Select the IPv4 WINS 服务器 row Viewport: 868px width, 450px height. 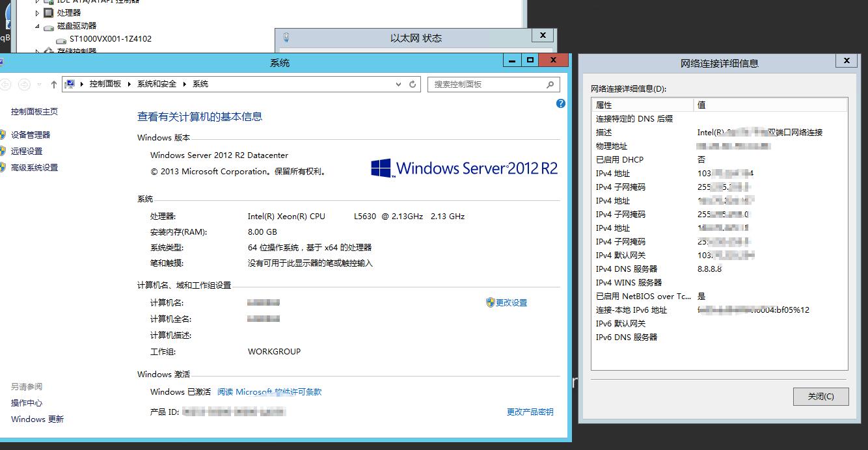720,282
